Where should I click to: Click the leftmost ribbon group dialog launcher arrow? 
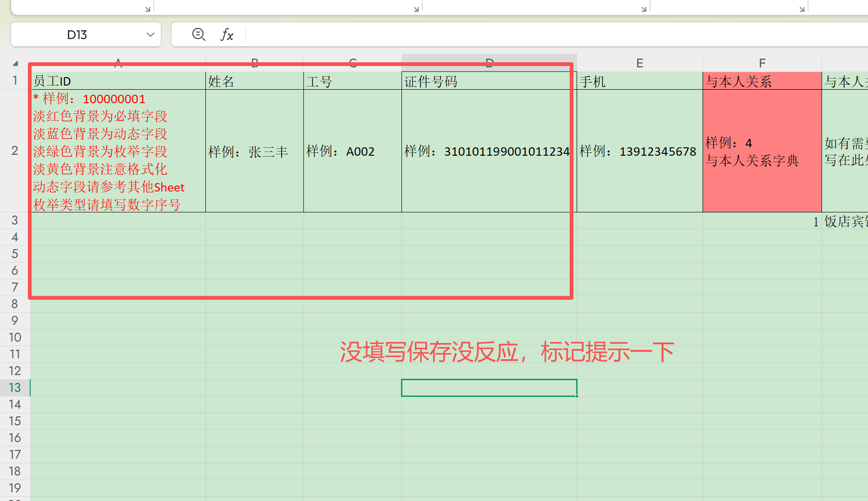(x=147, y=9)
